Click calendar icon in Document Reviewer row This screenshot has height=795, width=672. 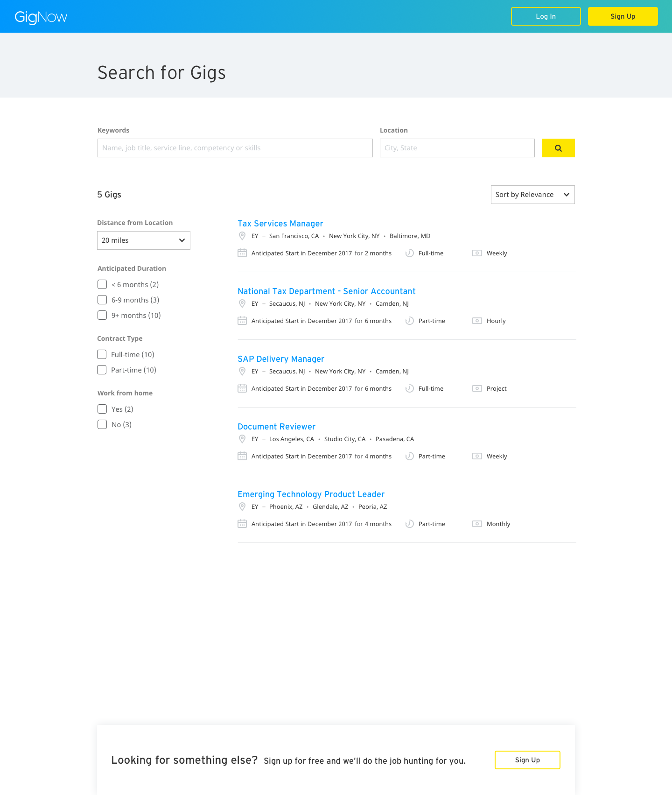point(242,456)
